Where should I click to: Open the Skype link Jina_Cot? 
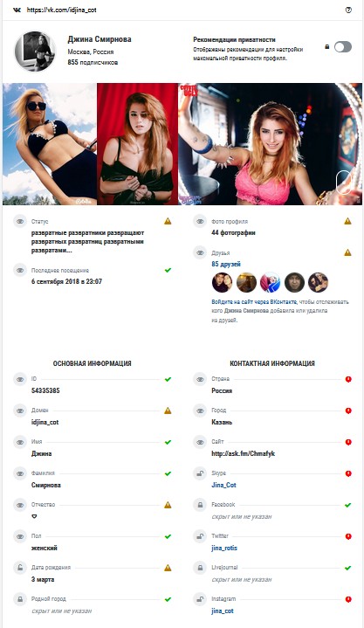223,485
